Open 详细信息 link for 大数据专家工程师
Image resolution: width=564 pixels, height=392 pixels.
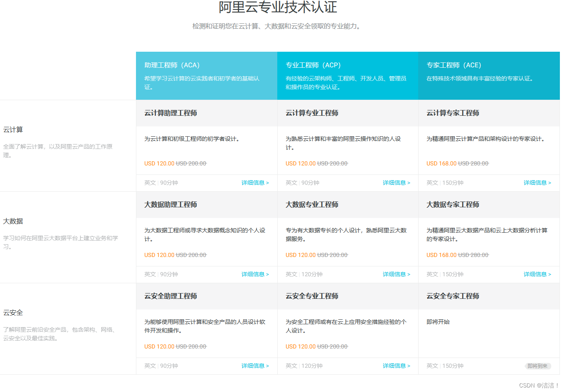click(x=537, y=274)
